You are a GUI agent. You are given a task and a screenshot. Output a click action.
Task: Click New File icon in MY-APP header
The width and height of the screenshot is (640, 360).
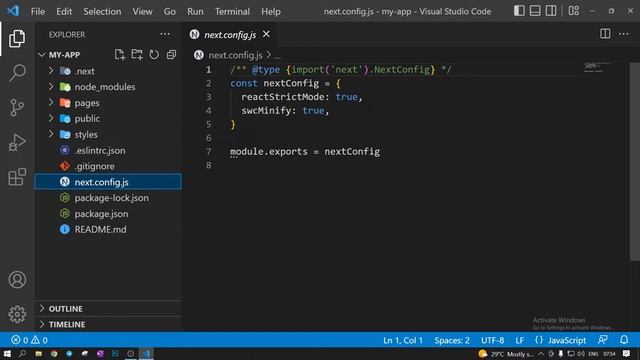[x=120, y=55]
